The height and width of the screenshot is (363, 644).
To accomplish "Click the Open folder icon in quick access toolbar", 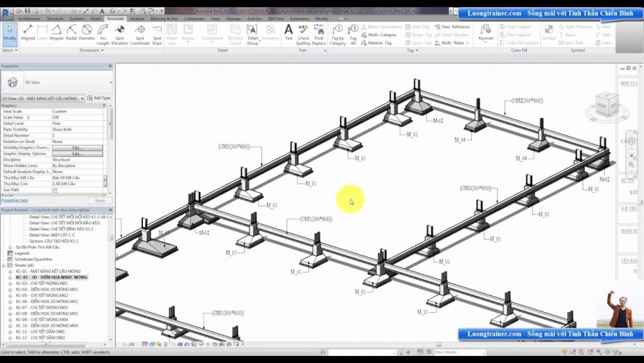I will [19, 11].
